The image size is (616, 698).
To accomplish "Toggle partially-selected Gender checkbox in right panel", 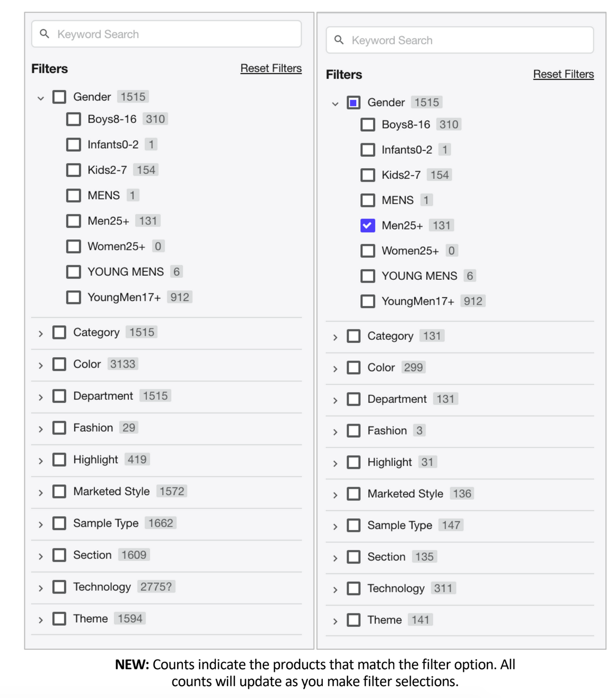I will tap(354, 102).
